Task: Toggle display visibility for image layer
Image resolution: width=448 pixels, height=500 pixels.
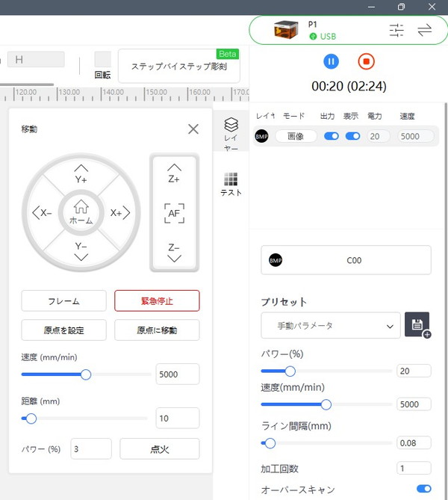Action: click(352, 136)
